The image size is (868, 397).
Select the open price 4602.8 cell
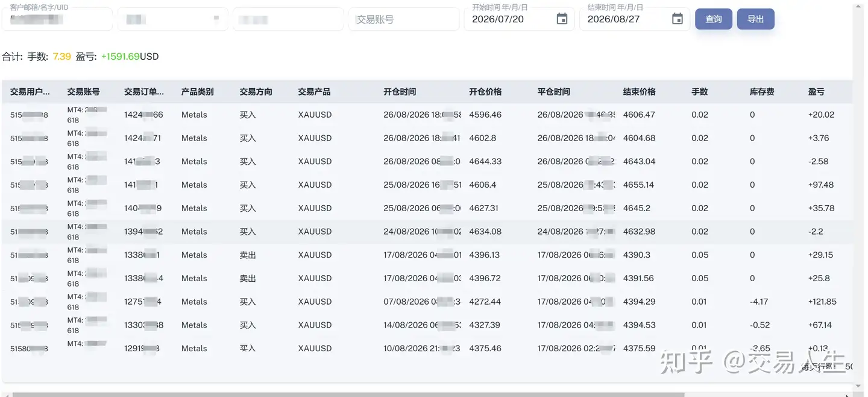pyautogui.click(x=483, y=138)
